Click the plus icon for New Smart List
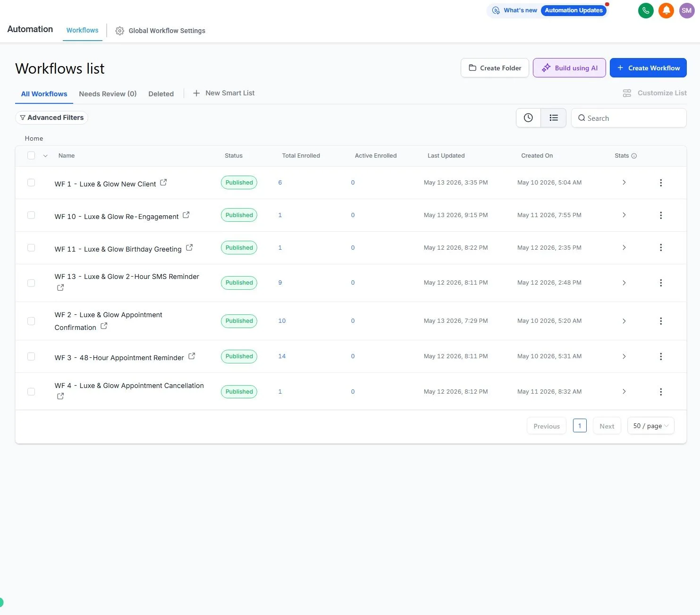Image resolution: width=700 pixels, height=615 pixels. pyautogui.click(x=196, y=93)
